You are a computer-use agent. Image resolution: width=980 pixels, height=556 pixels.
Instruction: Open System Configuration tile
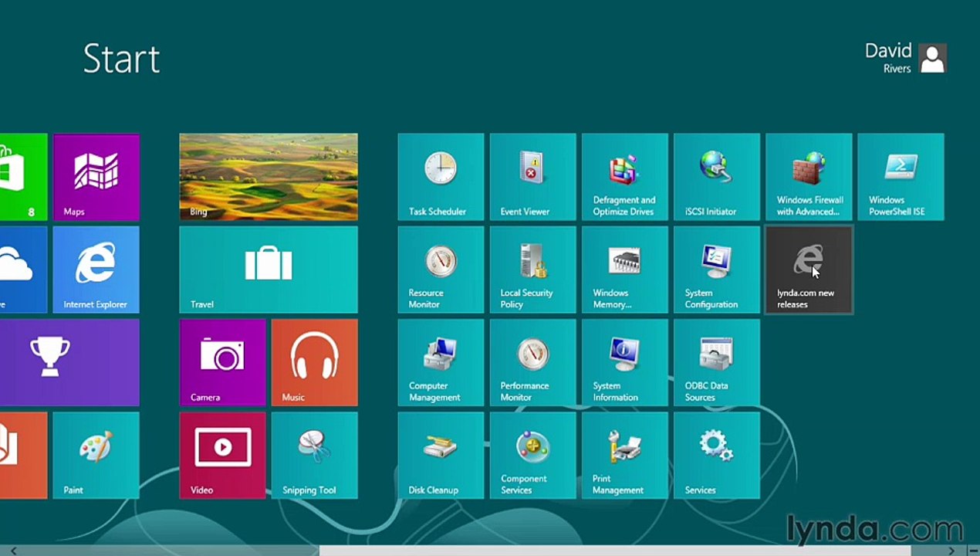click(716, 270)
